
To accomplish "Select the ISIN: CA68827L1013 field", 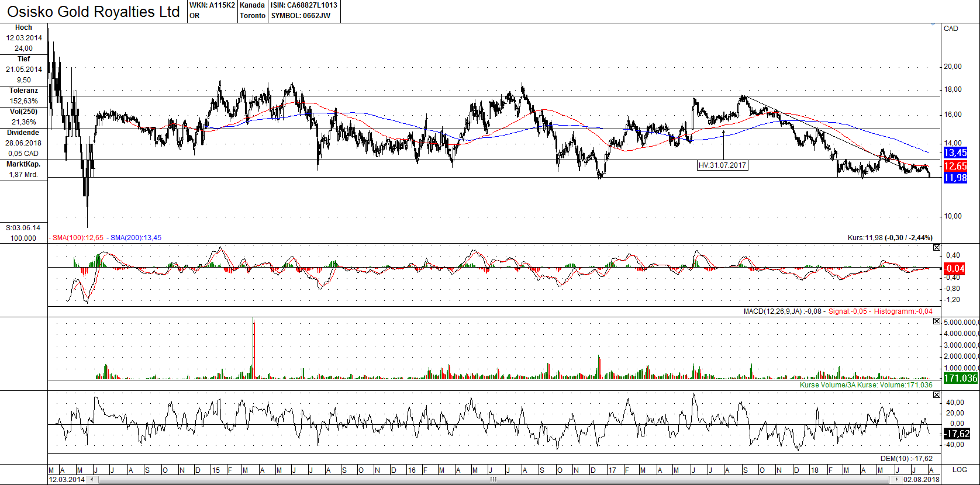I will (x=304, y=5).
